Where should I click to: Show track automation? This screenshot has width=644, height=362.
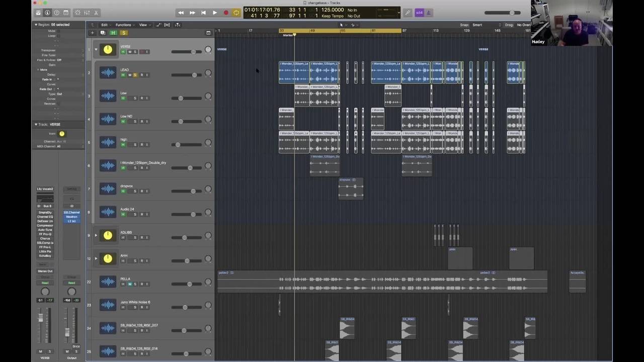coord(158,25)
